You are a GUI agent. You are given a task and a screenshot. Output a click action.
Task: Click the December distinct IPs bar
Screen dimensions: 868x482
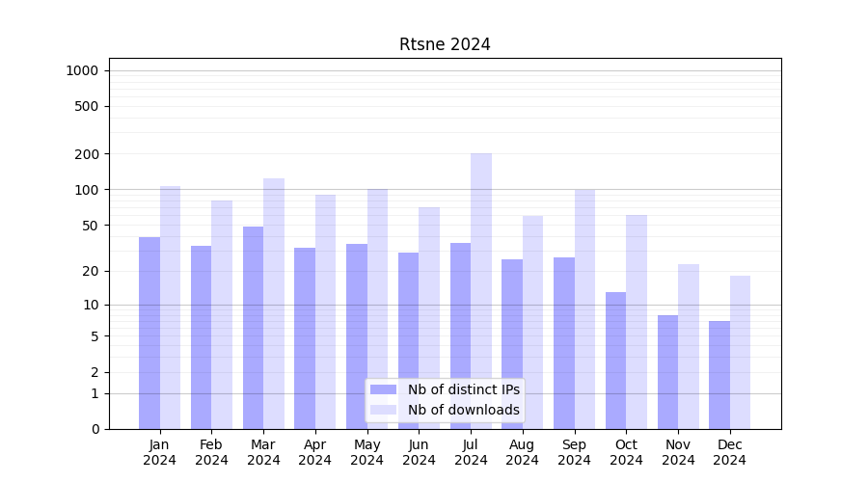click(x=719, y=375)
